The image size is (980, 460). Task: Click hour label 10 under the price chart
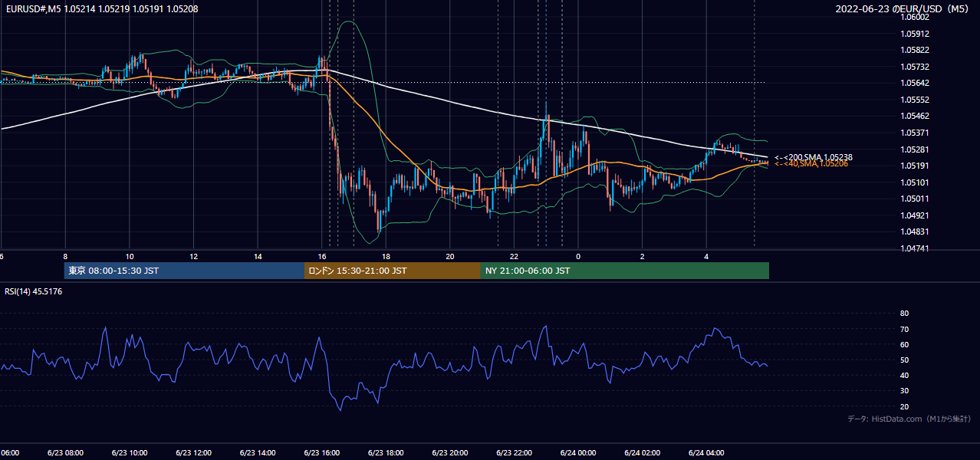[130, 257]
